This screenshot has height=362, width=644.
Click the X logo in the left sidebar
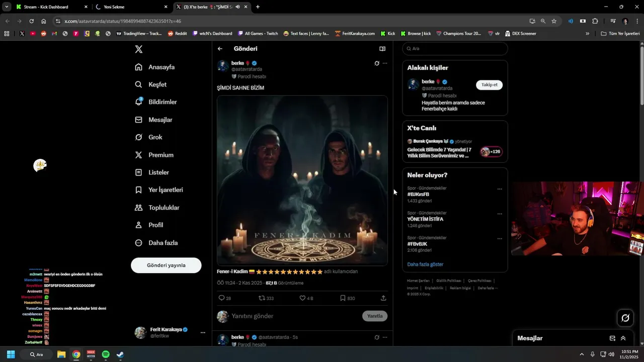click(x=139, y=49)
